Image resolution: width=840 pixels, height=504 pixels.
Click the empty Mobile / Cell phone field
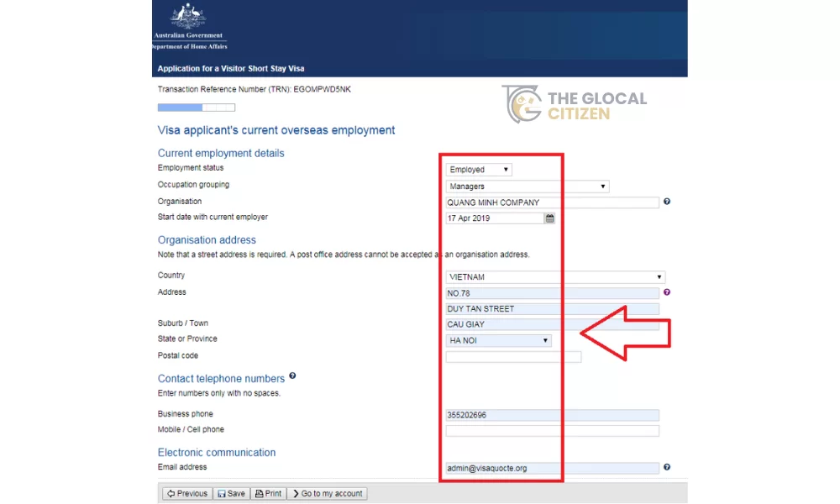pyautogui.click(x=553, y=431)
